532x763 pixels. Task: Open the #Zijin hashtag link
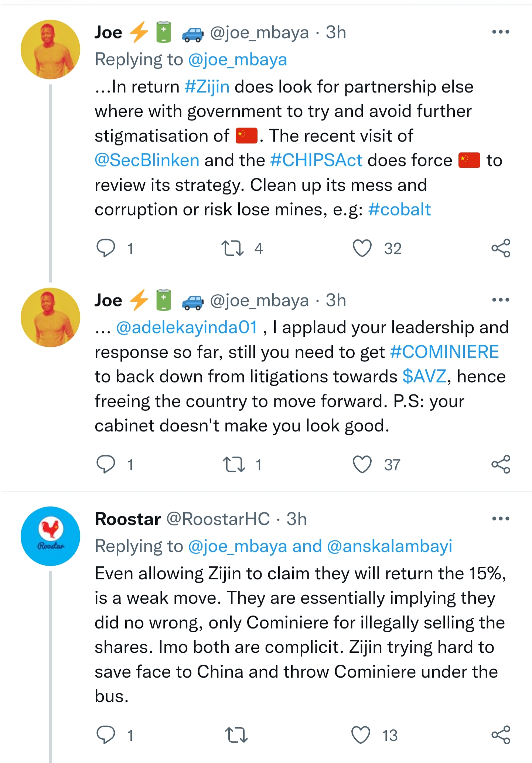(207, 87)
